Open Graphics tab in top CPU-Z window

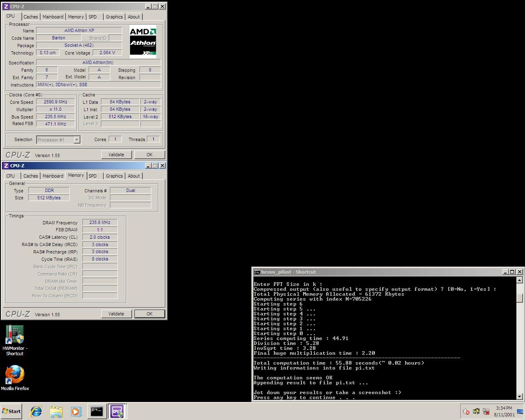tap(114, 17)
